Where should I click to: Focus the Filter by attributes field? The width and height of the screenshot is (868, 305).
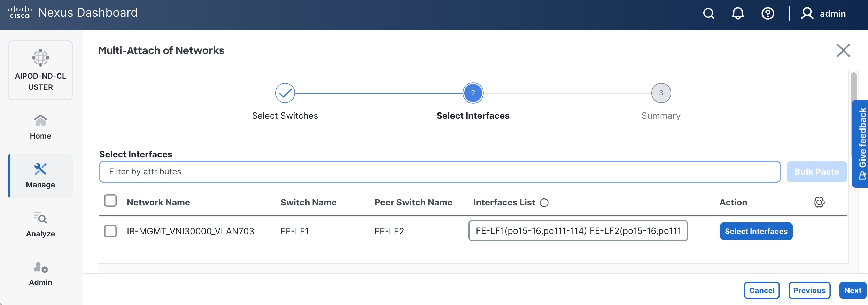439,172
